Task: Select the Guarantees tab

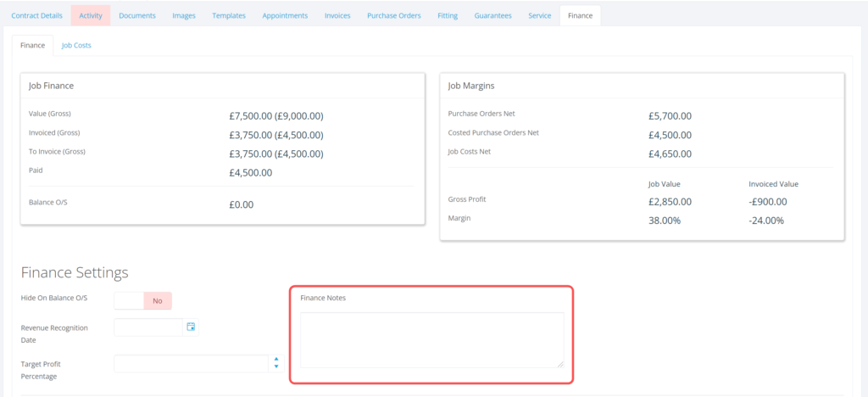Action: [492, 15]
